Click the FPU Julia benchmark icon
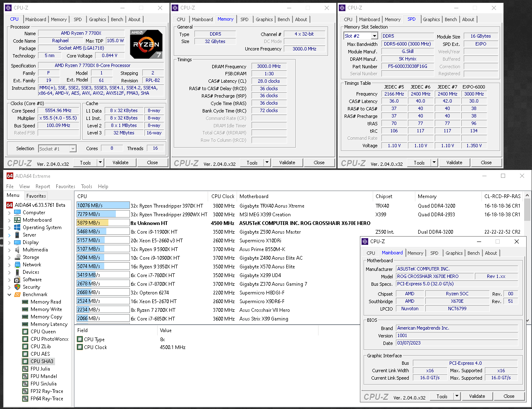Image resolution: width=532 pixels, height=409 pixels. point(25,369)
